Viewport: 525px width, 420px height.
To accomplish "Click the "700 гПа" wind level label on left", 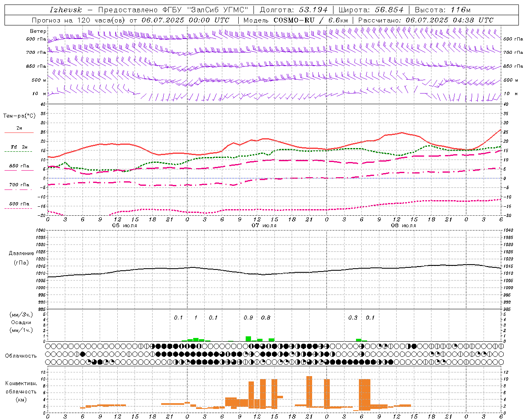I will [36, 52].
